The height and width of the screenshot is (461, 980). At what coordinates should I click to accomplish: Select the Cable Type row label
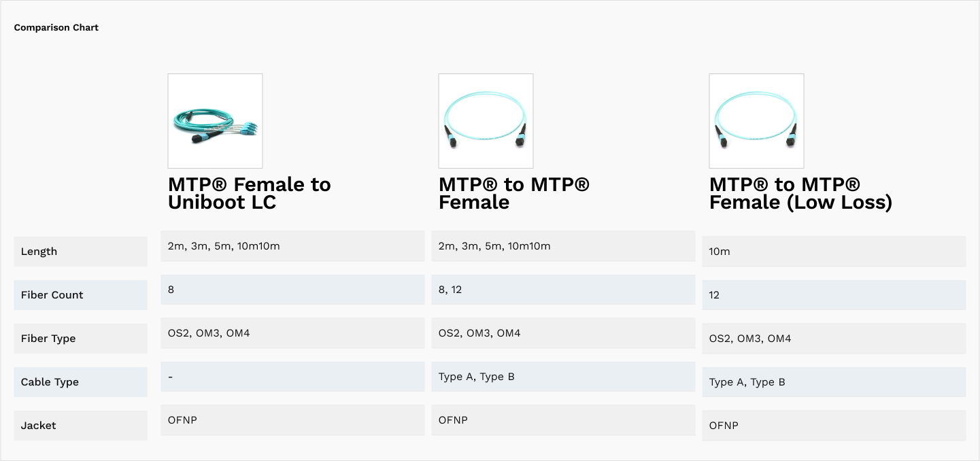click(x=50, y=382)
